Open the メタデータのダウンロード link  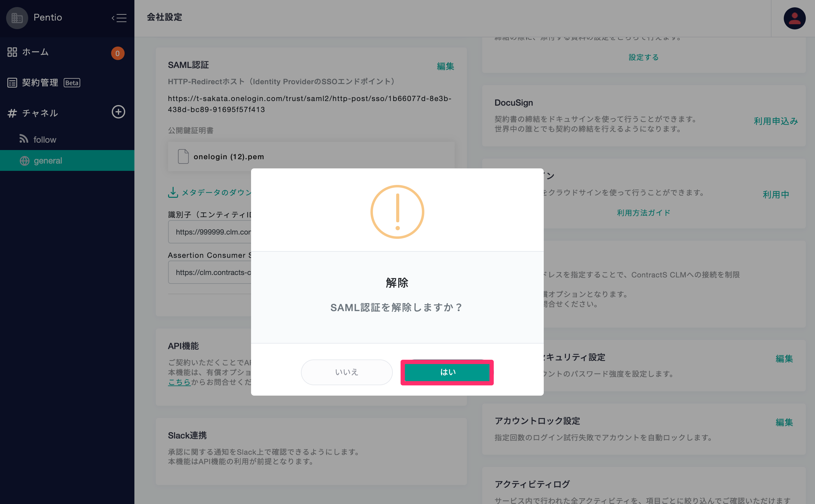coord(216,192)
